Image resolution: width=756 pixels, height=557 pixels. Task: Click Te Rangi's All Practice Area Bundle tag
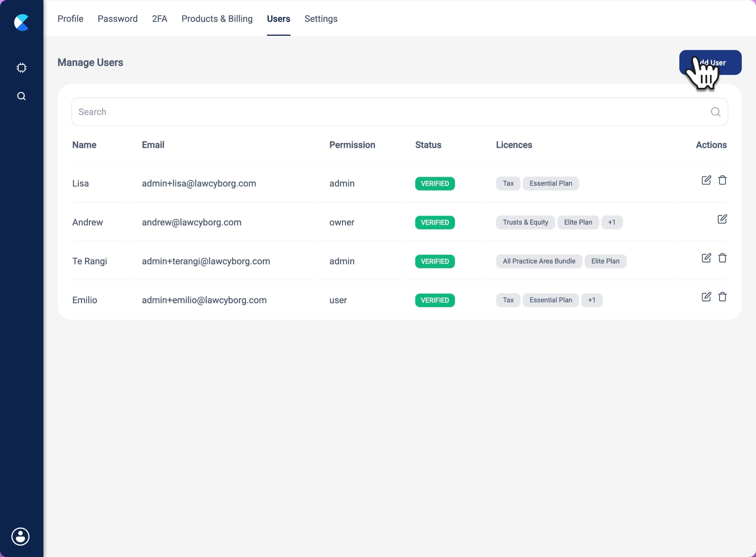pyautogui.click(x=539, y=261)
